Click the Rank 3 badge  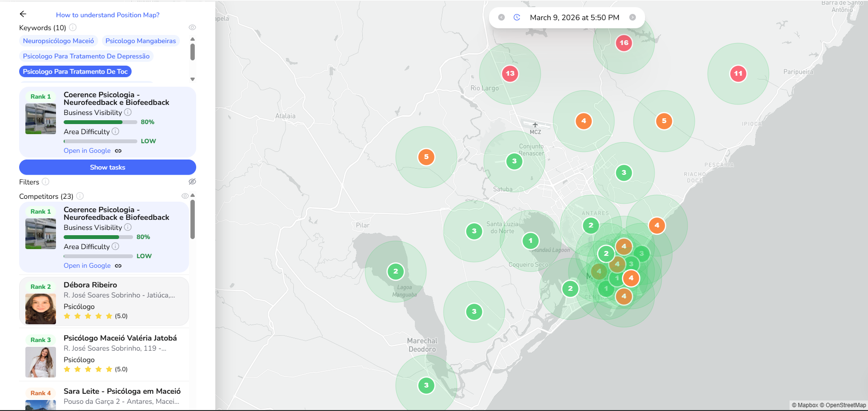tap(41, 340)
